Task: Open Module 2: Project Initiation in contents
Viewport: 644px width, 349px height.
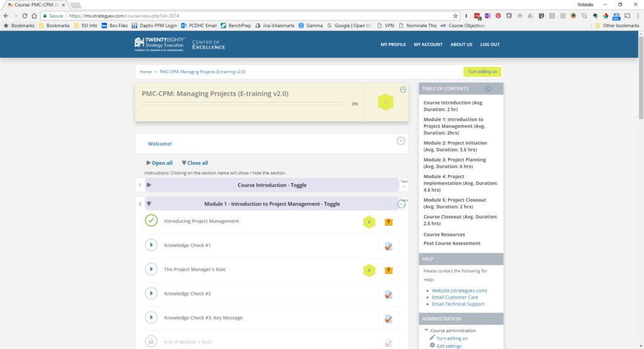Action: coord(455,146)
